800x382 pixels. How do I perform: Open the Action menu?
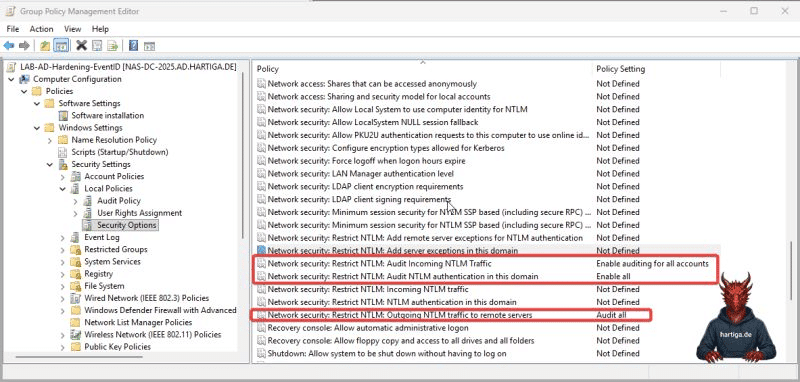point(41,29)
